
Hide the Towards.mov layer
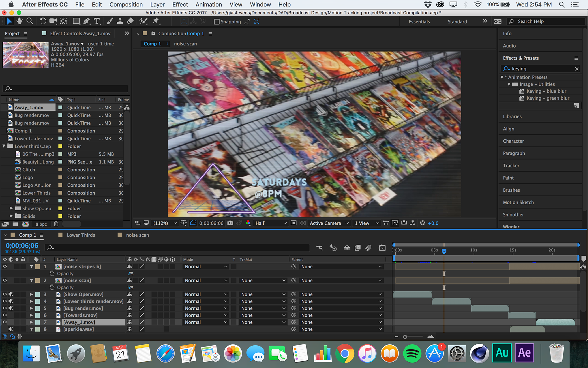(x=5, y=315)
